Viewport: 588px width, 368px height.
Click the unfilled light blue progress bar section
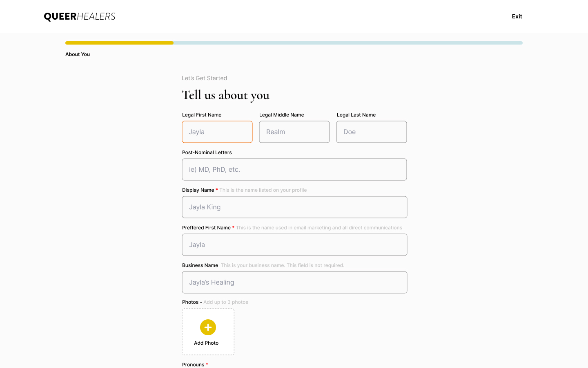[348, 43]
